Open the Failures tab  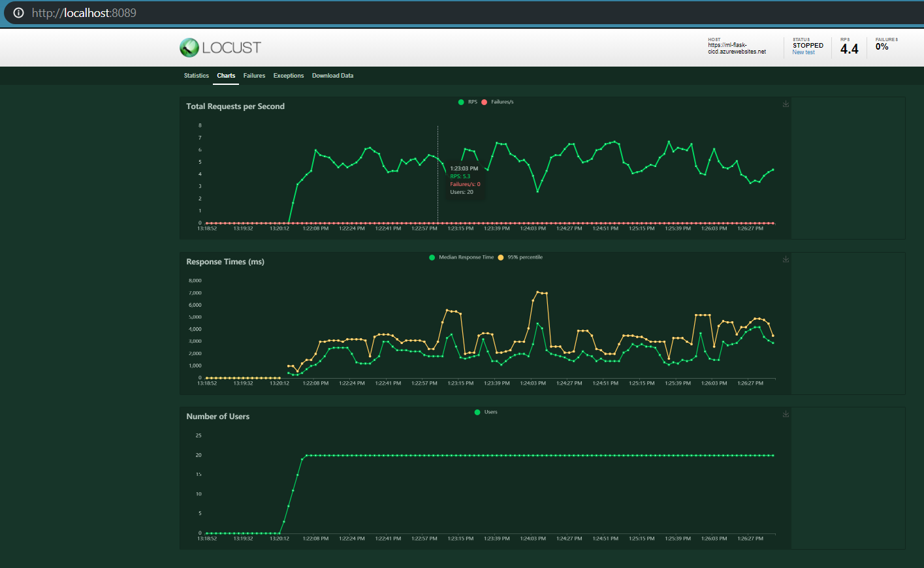coord(254,76)
